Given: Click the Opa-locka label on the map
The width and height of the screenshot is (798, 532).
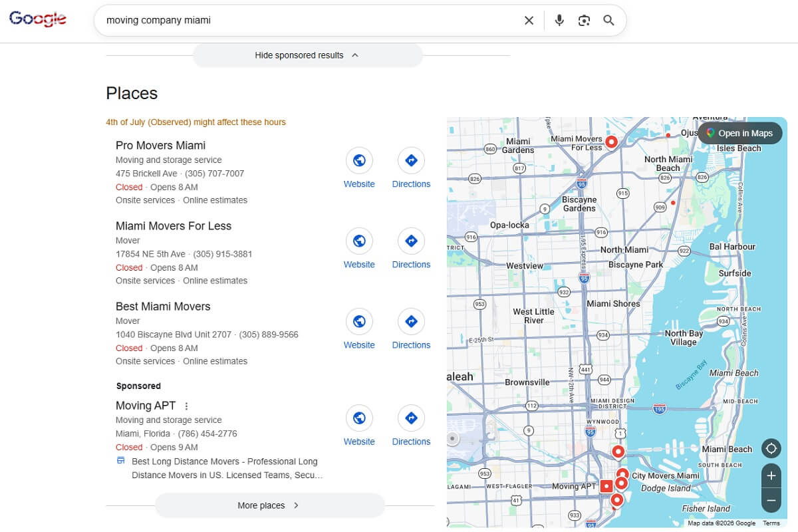Looking at the screenshot, I should pos(509,225).
